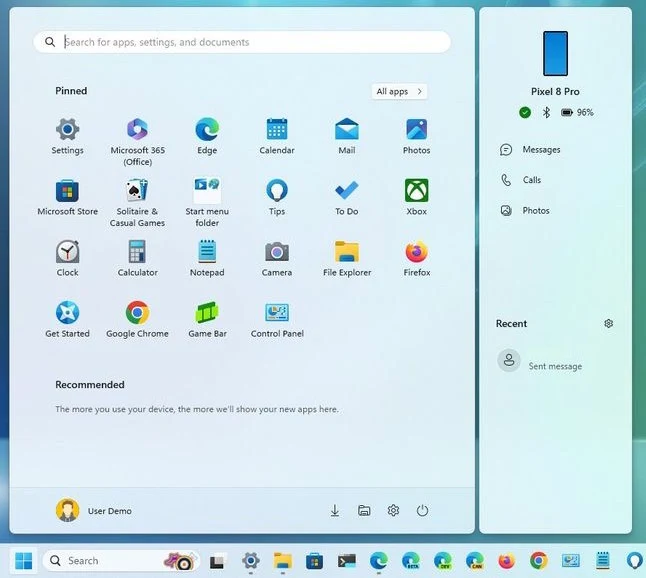Launch Microsoft 365 (Office)
Viewport: 646px width, 578px height.
[138, 142]
